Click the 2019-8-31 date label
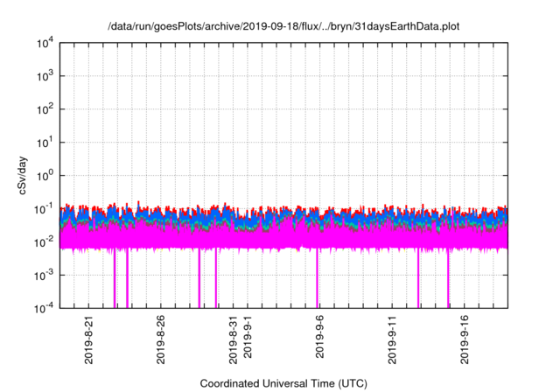Viewport: 560px width, 392px height. click(x=233, y=339)
